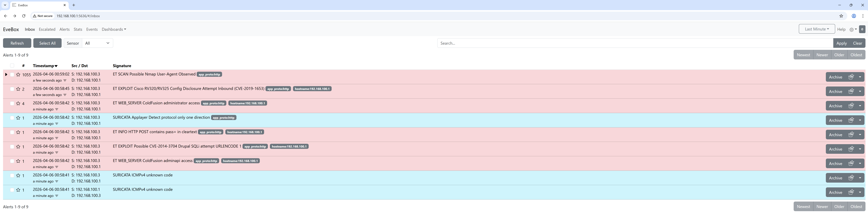The width and height of the screenshot is (868, 218).
Task: Bookmark this page with the star icon
Action: coord(841,16)
